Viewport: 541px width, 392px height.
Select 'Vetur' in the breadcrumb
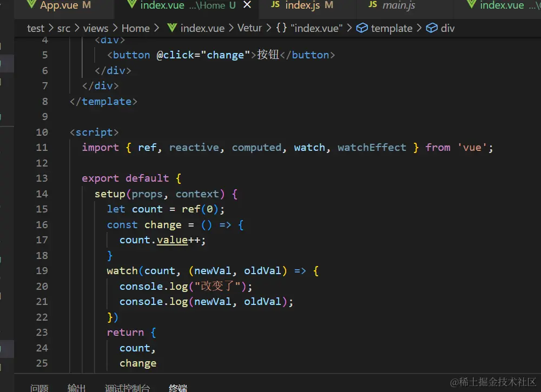249,28
